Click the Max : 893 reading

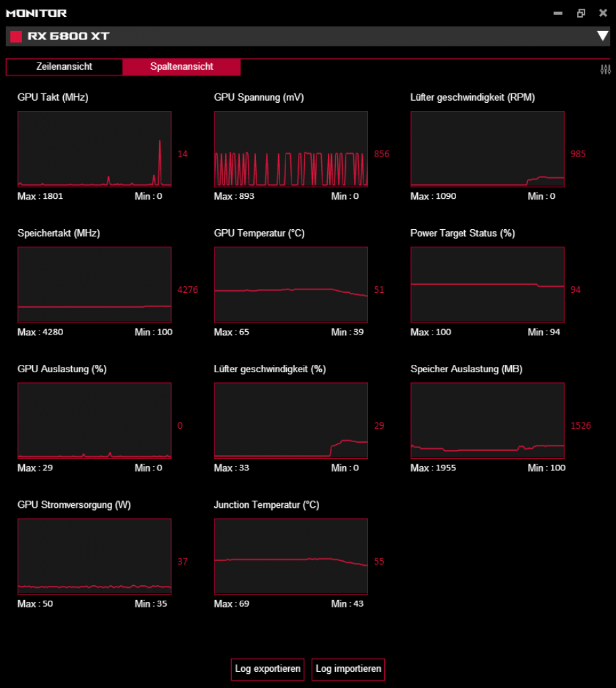[234, 196]
